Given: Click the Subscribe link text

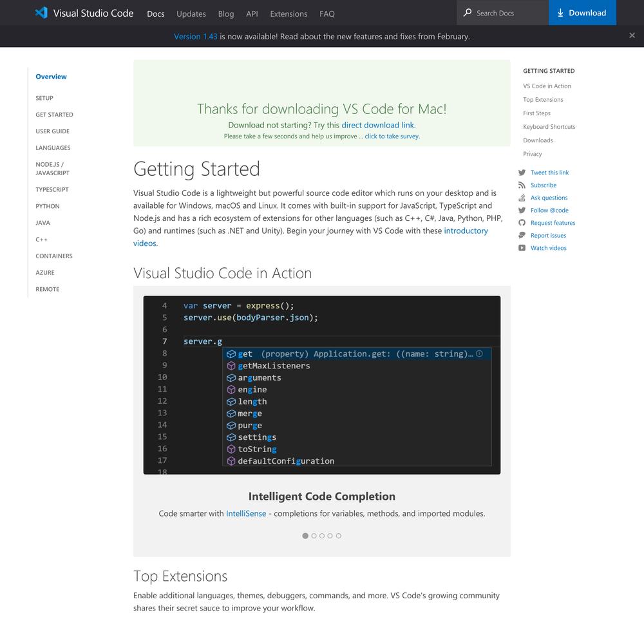Looking at the screenshot, I should point(544,185).
